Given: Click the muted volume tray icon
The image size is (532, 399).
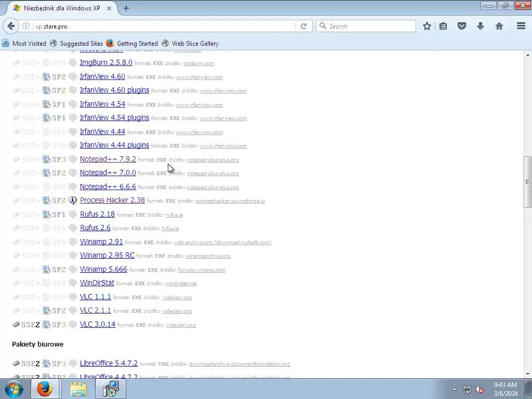Looking at the screenshot, I should pyautogui.click(x=480, y=389).
